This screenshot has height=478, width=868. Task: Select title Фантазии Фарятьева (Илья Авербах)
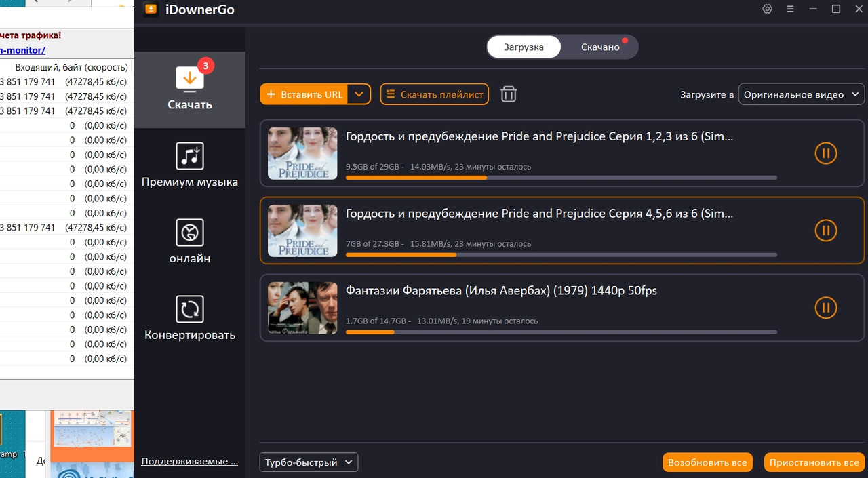tap(501, 290)
